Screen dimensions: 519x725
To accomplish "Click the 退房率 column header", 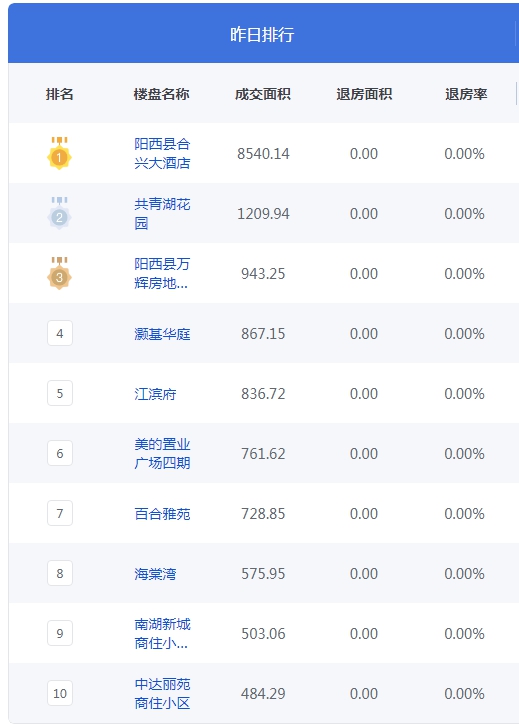I will 466,94.
